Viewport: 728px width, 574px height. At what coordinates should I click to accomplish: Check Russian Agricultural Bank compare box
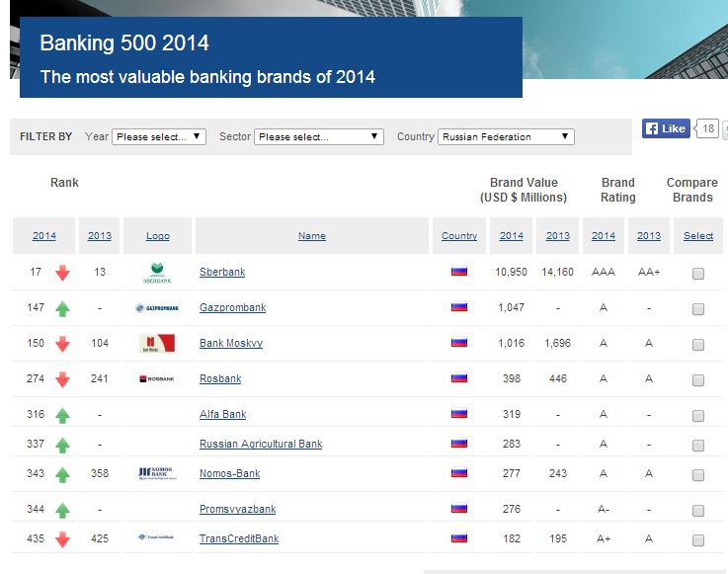coord(697,446)
